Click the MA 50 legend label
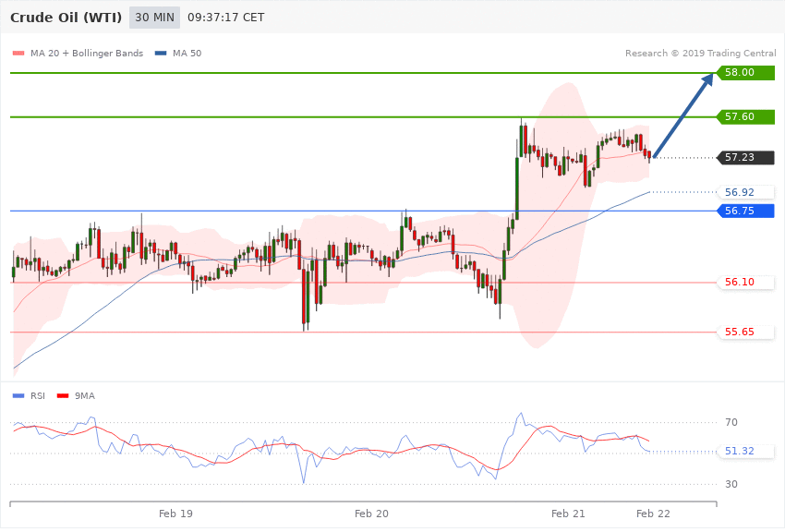785x532 pixels. [187, 53]
